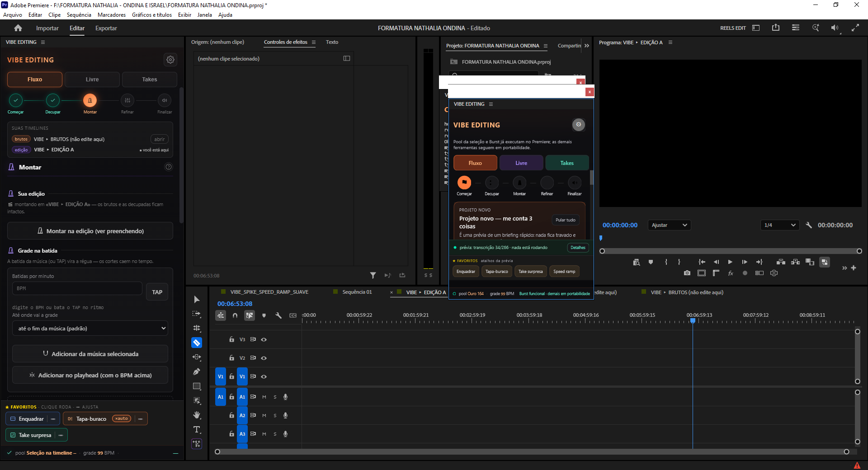Open button editor plus icon

tap(854, 268)
